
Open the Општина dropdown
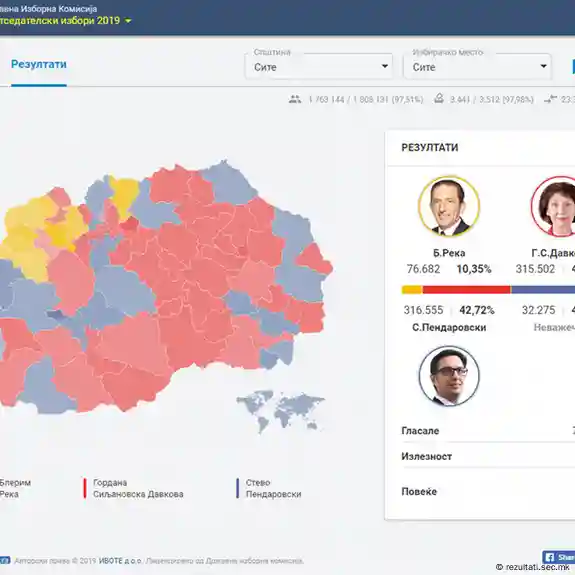pos(319,66)
